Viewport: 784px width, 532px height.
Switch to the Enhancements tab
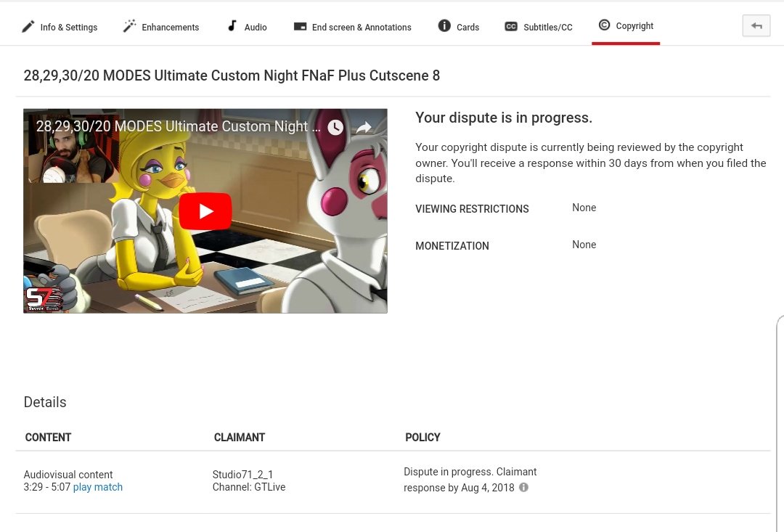coord(161,27)
